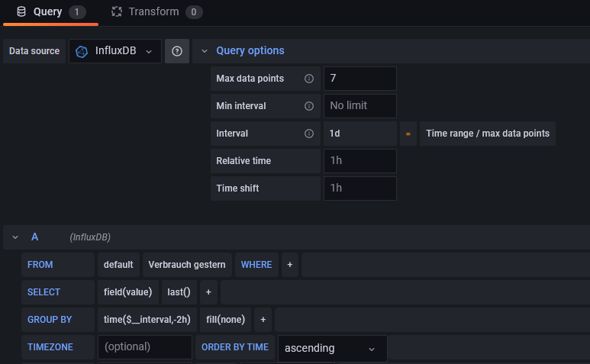Click the Min interval input field
The width and height of the screenshot is (590, 364).
tap(359, 106)
